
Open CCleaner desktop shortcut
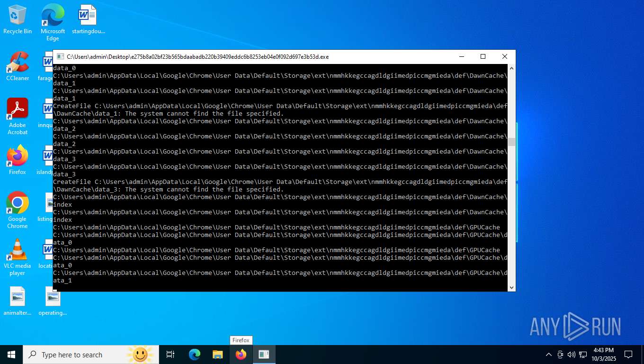(18, 66)
